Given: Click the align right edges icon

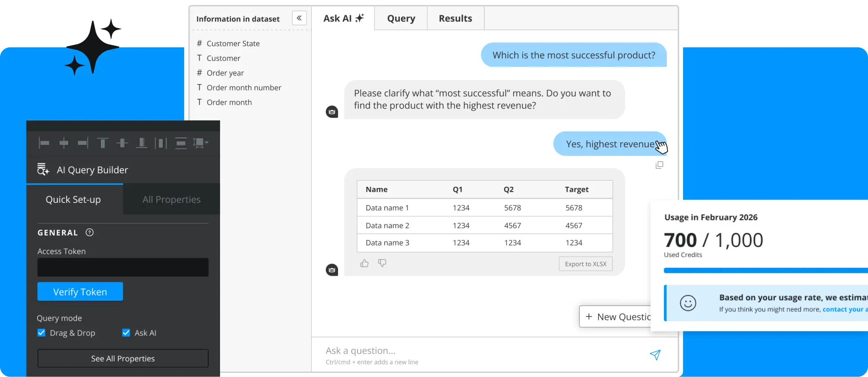Looking at the screenshot, I should pos(83,143).
